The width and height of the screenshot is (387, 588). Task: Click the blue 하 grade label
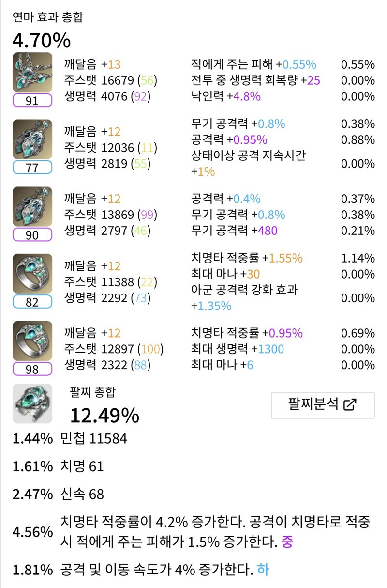263,569
